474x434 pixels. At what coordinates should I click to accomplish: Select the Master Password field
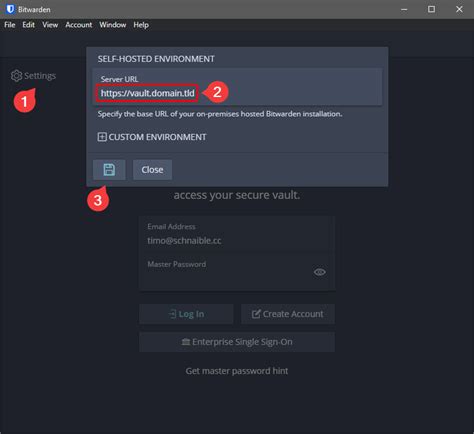coord(237,272)
